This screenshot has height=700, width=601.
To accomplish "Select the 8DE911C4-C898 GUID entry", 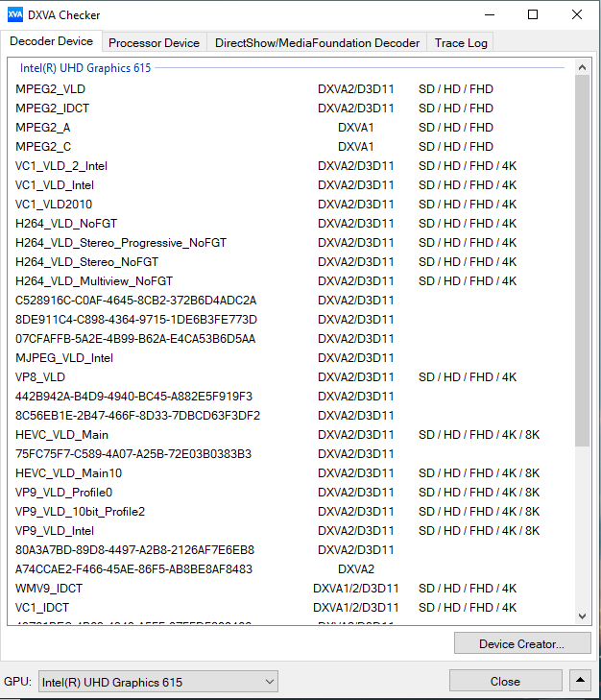I will click(x=290, y=319).
